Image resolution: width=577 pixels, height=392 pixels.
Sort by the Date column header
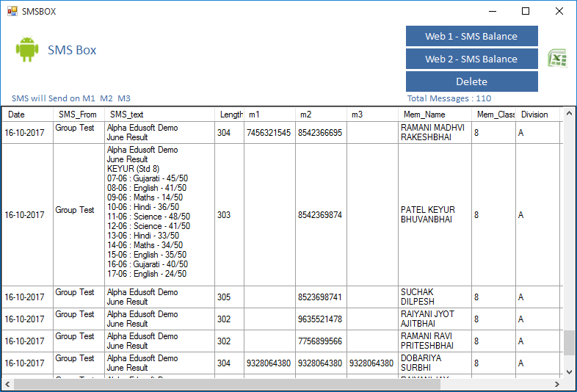(16, 115)
